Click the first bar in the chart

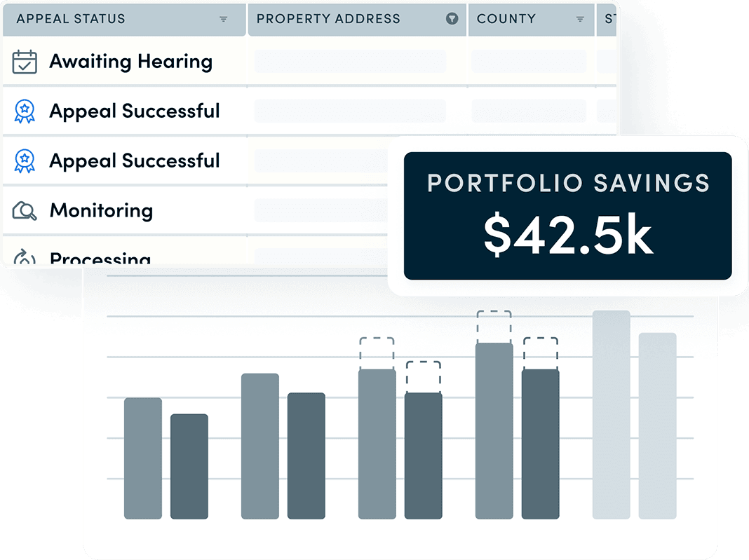coord(143,458)
